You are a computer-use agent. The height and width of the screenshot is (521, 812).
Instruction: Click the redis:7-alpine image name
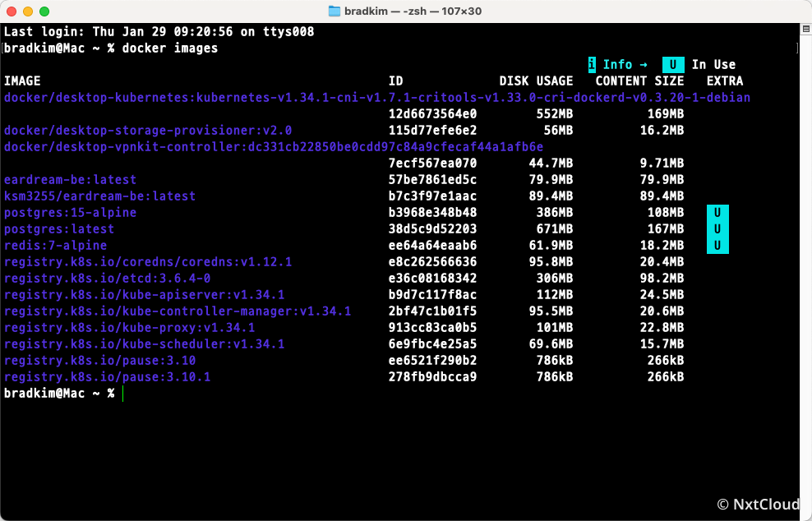coord(55,246)
